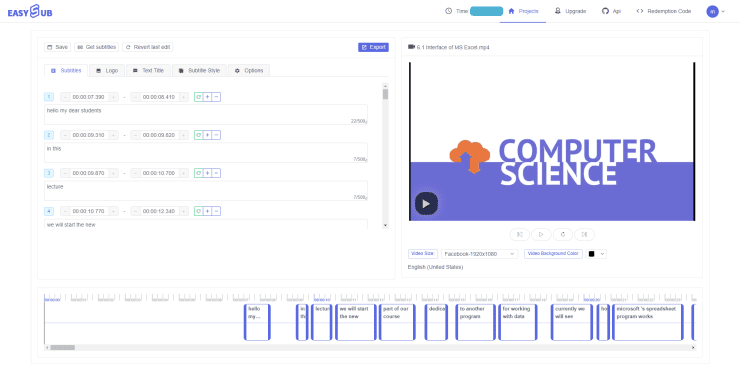Open the user avatar menu

pos(715,11)
